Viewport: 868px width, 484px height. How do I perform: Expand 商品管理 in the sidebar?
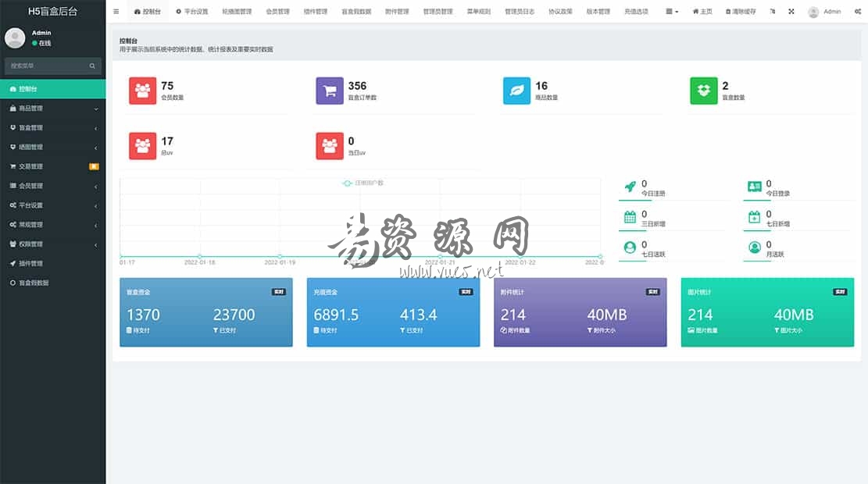pyautogui.click(x=52, y=109)
